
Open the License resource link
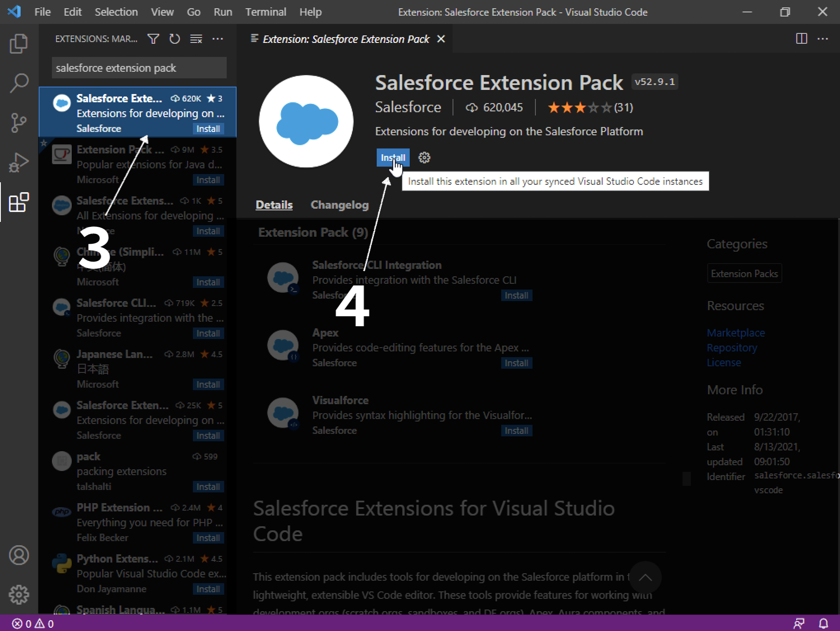coord(724,363)
